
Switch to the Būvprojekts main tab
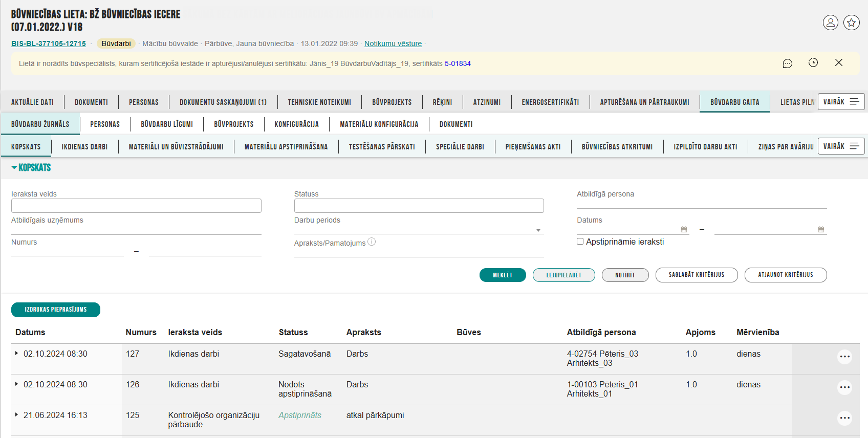(x=392, y=102)
